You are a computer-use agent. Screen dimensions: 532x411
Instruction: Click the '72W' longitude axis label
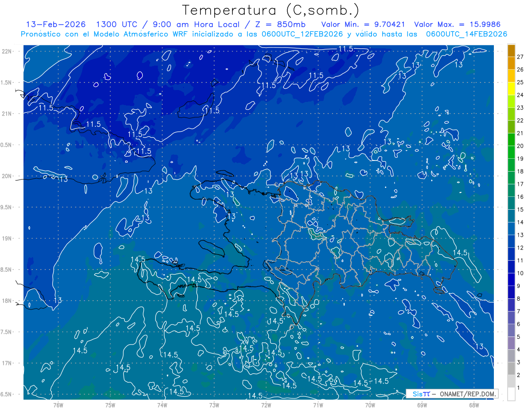[266, 405]
